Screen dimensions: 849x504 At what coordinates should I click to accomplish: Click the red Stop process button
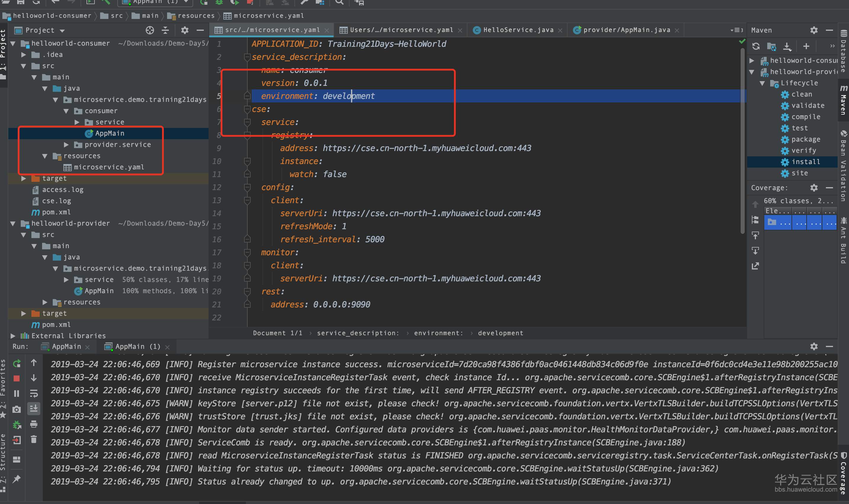tap(16, 378)
